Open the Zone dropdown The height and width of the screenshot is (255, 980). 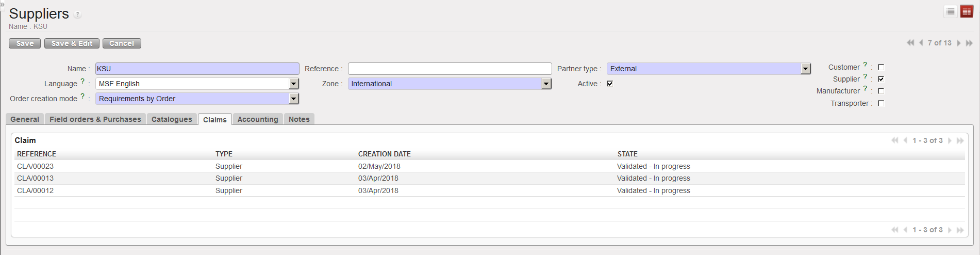tap(546, 84)
